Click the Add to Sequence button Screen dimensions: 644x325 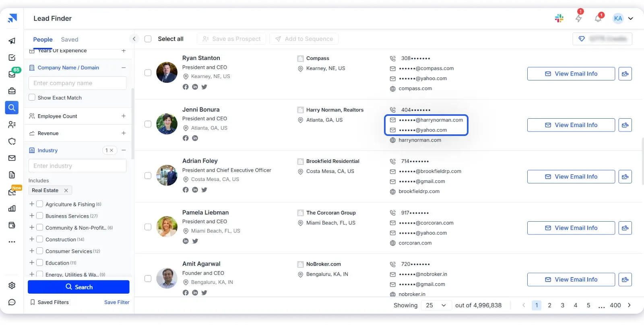coord(304,39)
